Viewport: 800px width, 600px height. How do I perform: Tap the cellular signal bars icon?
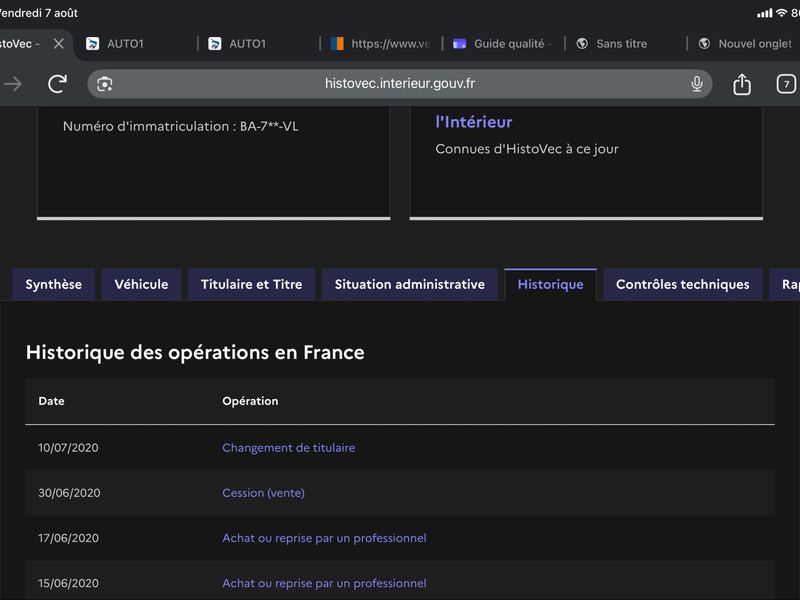click(x=764, y=13)
